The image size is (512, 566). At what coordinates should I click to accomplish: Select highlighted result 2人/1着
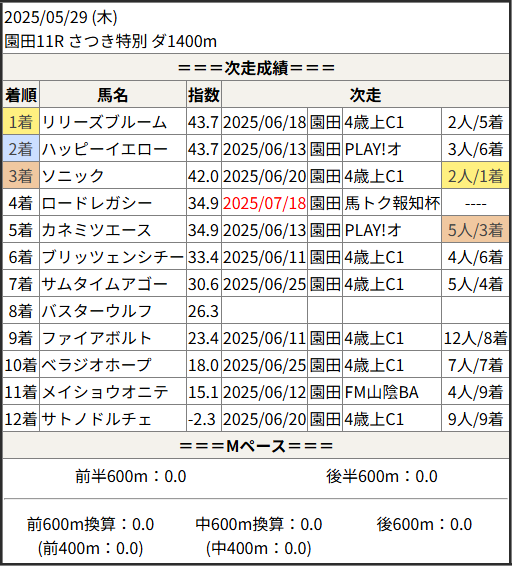[x=476, y=176]
